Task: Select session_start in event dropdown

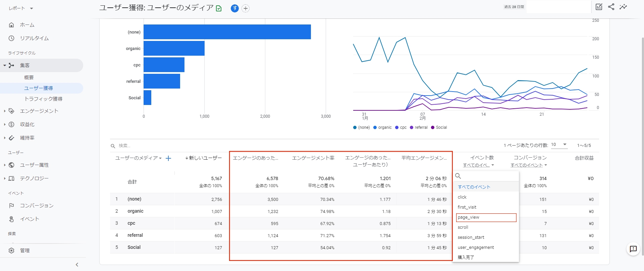Action: click(x=471, y=237)
